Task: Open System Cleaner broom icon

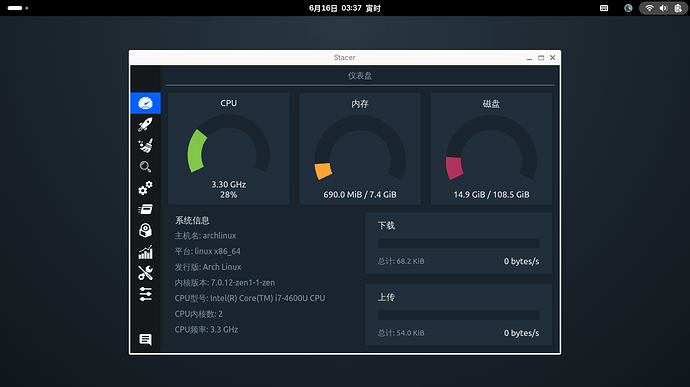Action: point(145,146)
